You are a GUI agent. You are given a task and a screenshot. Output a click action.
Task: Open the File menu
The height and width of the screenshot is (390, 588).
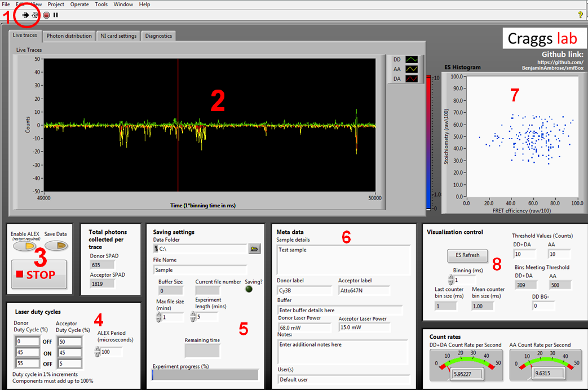click(x=6, y=4)
